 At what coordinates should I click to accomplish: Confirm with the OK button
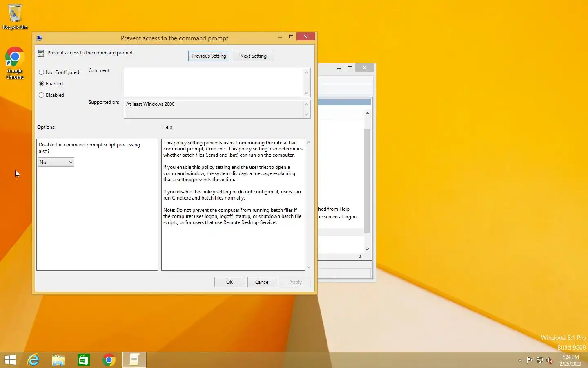[229, 282]
